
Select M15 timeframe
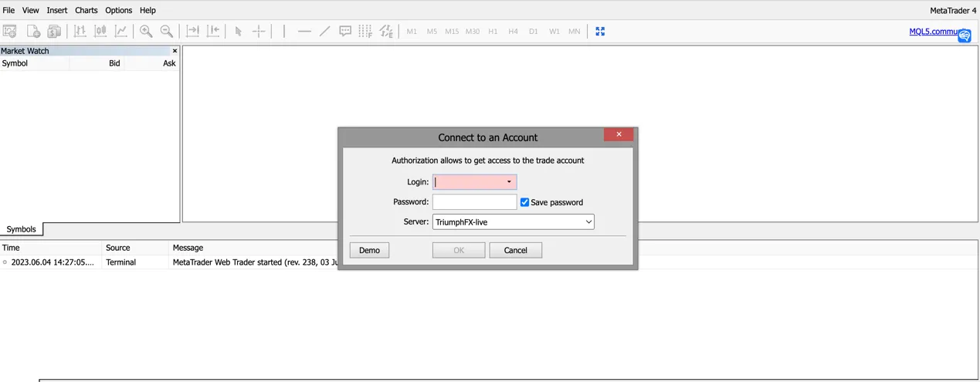point(452,32)
